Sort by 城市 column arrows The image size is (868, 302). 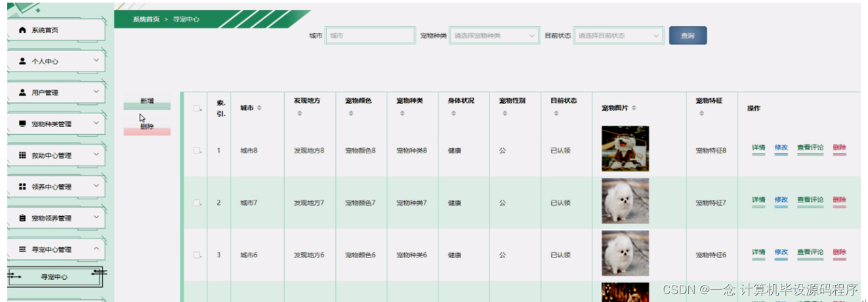[x=258, y=108]
